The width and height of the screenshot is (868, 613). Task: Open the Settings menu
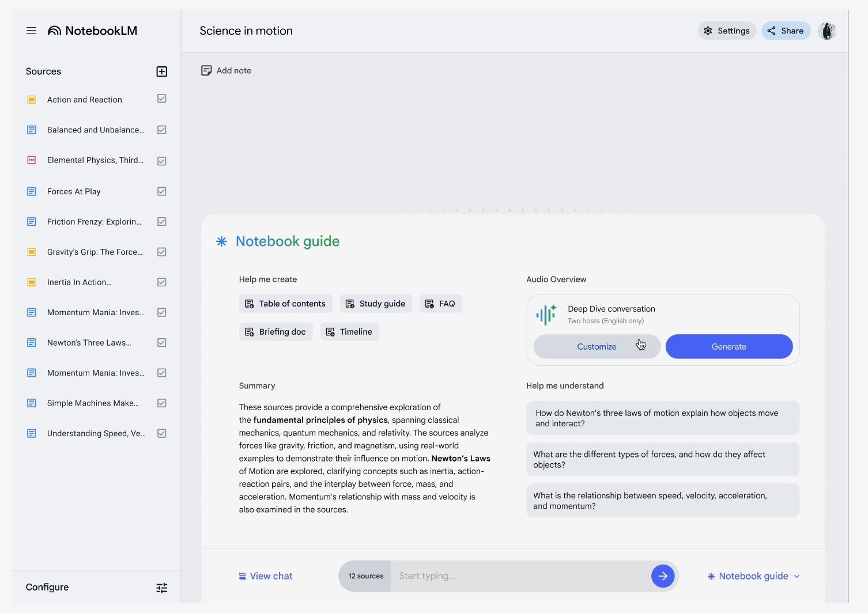[727, 31]
